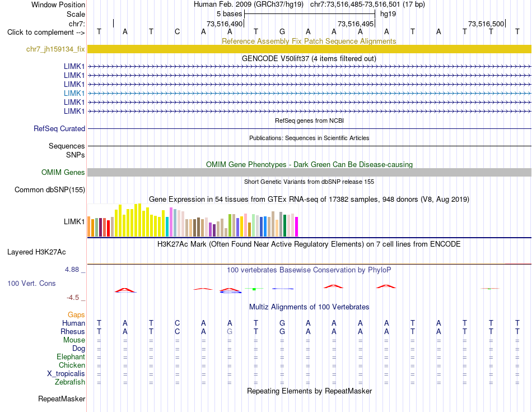
Task: Click the 'Dog' species row label
Action: click(x=78, y=349)
